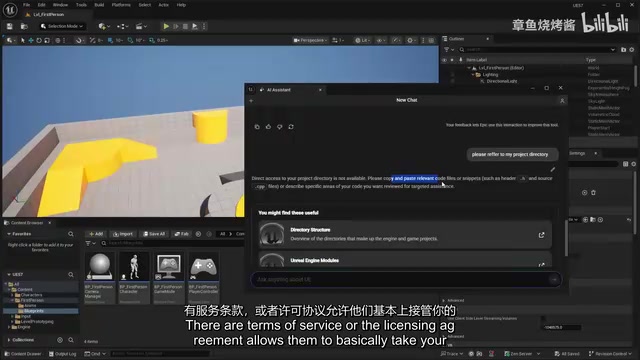The height and width of the screenshot is (360, 640).
Task: Select the Outliner panel tab
Action: [x=456, y=39]
